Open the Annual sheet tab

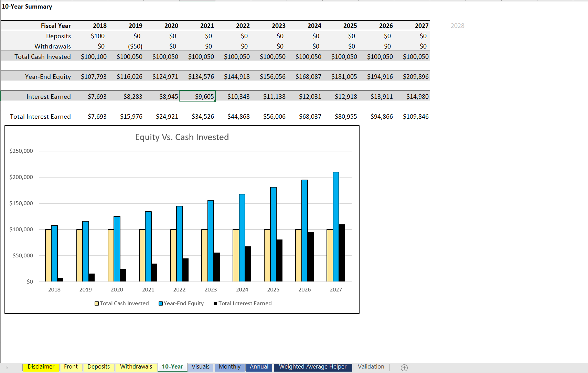pyautogui.click(x=259, y=367)
